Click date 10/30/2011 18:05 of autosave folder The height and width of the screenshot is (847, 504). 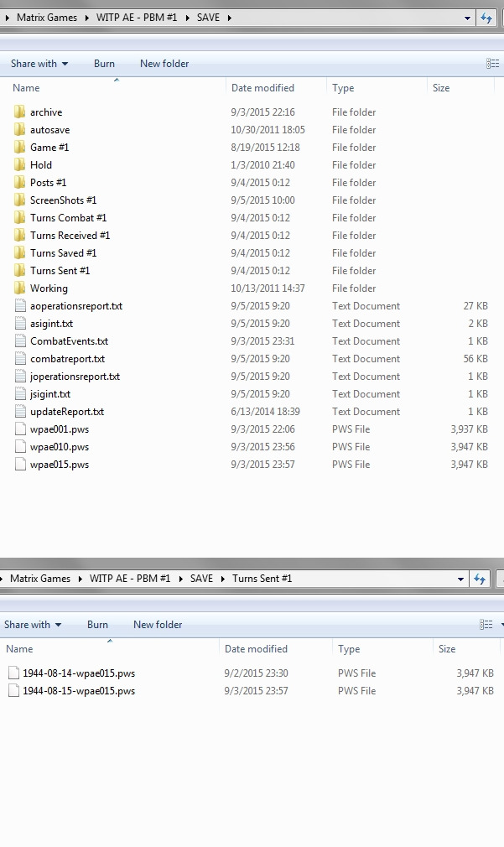(x=268, y=130)
